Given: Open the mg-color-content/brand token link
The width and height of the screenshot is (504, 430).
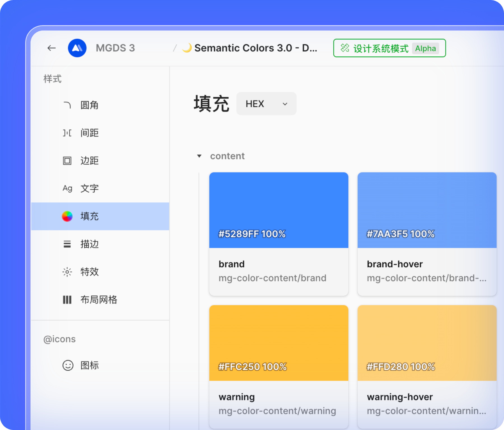Looking at the screenshot, I should (x=272, y=278).
